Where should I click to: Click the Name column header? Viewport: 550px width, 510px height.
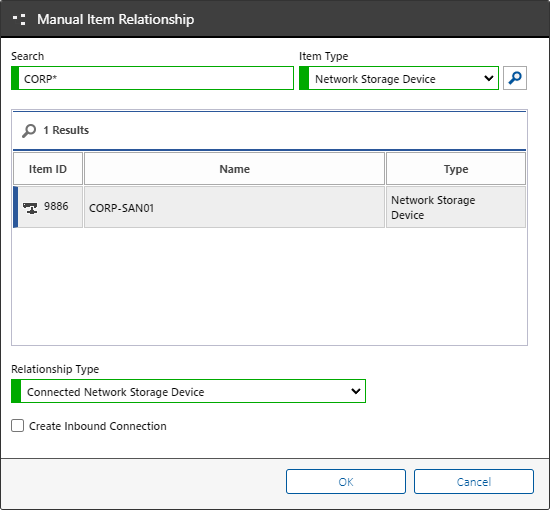click(x=234, y=169)
